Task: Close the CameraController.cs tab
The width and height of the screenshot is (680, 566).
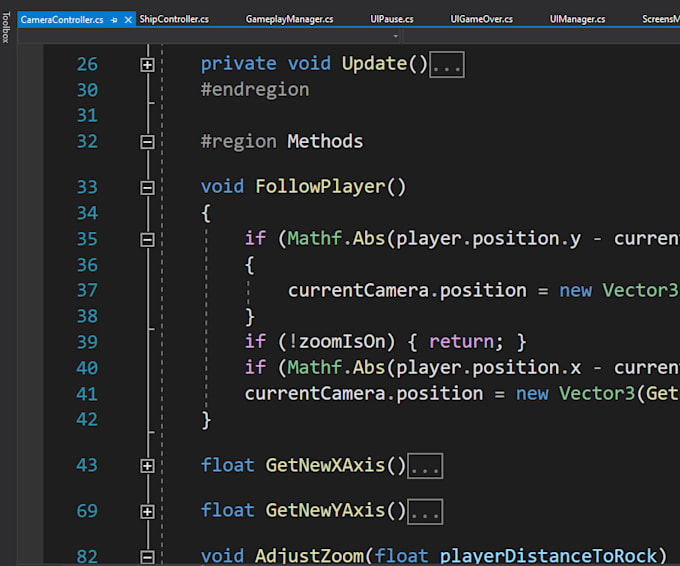Action: coord(128,20)
